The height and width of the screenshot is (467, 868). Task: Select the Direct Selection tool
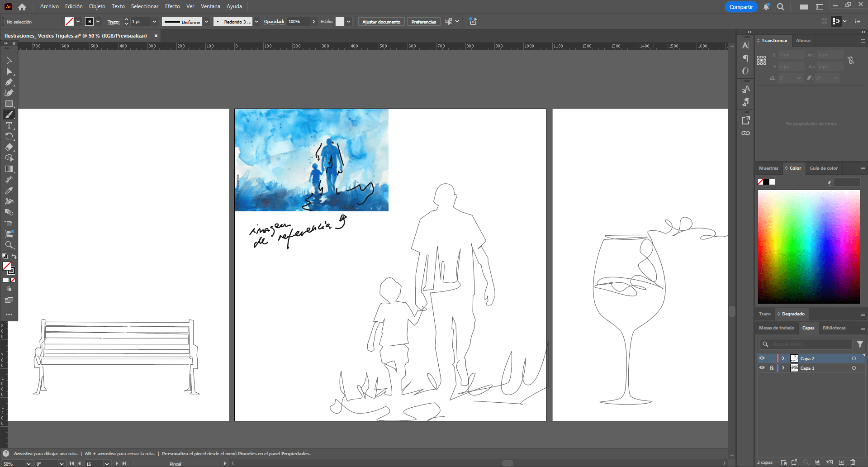pyautogui.click(x=9, y=71)
